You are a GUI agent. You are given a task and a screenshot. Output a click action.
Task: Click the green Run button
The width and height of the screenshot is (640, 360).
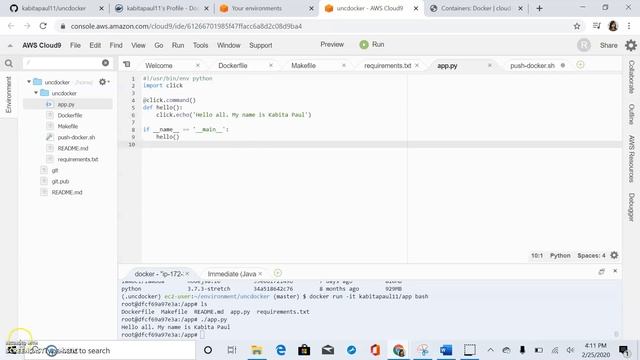372,44
